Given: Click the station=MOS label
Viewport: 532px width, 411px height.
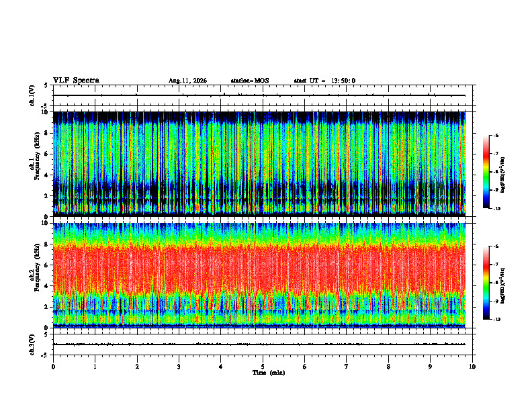Looking at the screenshot, I should [250, 81].
